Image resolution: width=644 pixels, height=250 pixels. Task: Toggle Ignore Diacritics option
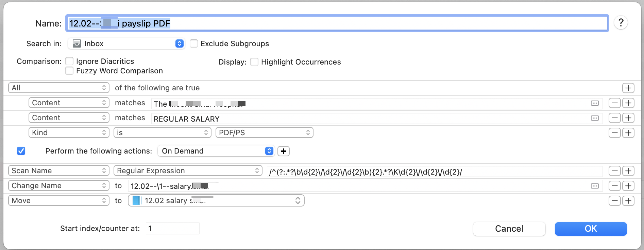(x=69, y=61)
